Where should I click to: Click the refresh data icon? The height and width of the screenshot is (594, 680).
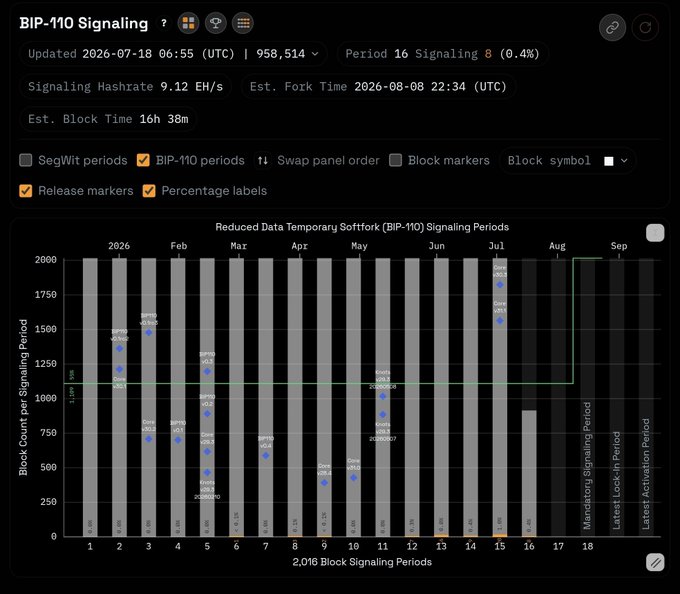(645, 28)
